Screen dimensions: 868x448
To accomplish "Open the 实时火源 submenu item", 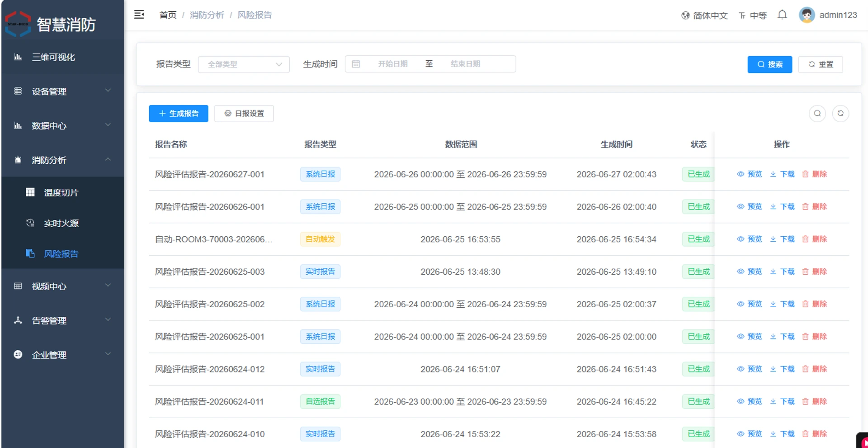I will [62, 224].
